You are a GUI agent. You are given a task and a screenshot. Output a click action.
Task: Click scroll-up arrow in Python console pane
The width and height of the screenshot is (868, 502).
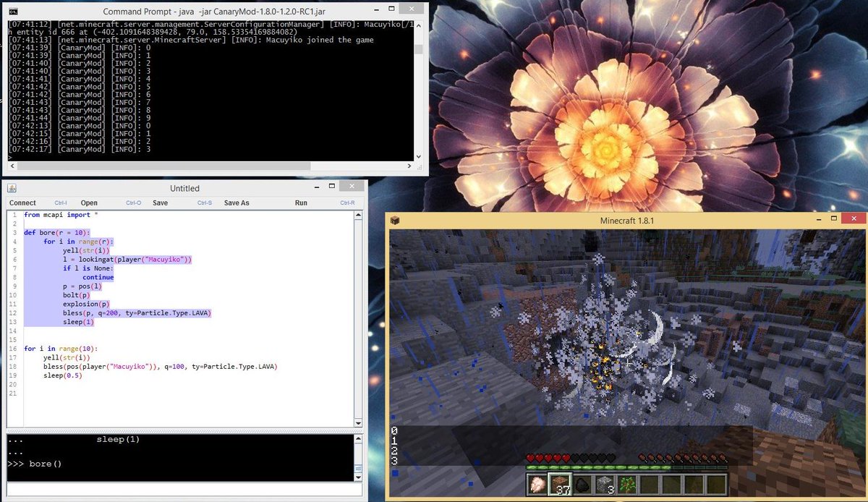358,439
